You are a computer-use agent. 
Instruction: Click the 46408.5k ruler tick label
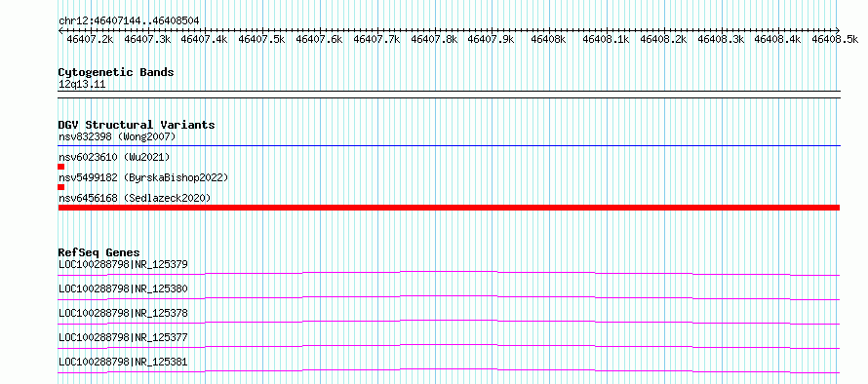tap(835, 39)
